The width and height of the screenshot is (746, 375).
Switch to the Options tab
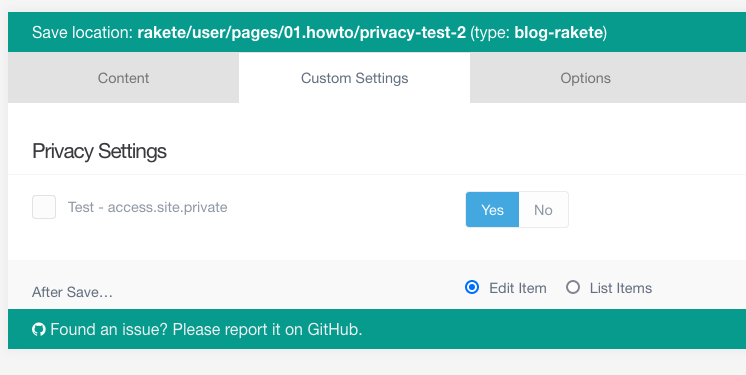[585, 78]
